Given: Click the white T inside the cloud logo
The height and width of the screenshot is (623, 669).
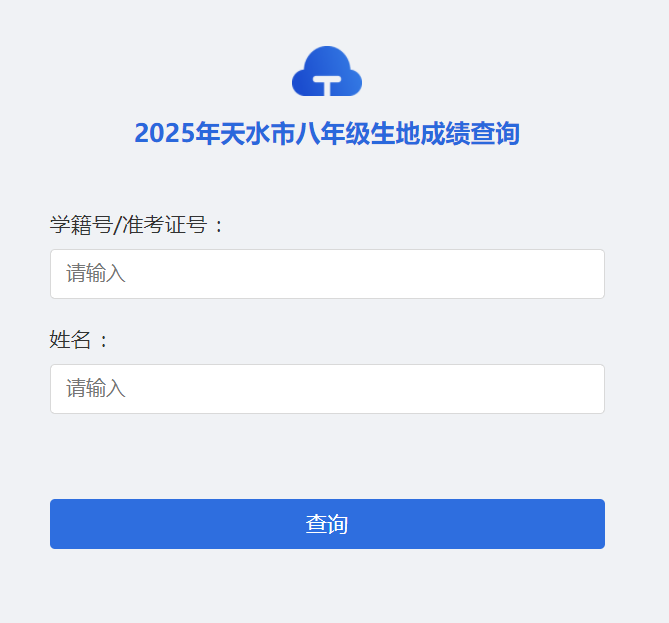Looking at the screenshot, I should (x=327, y=86).
